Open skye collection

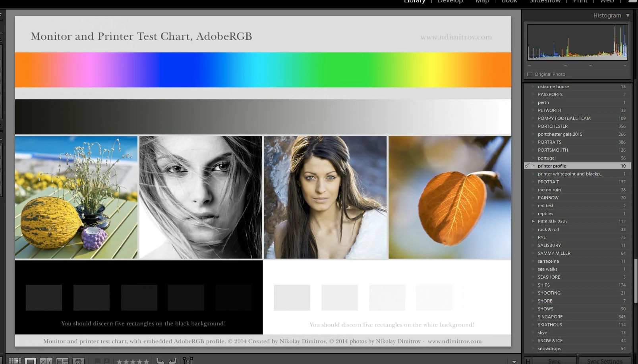click(x=577, y=333)
